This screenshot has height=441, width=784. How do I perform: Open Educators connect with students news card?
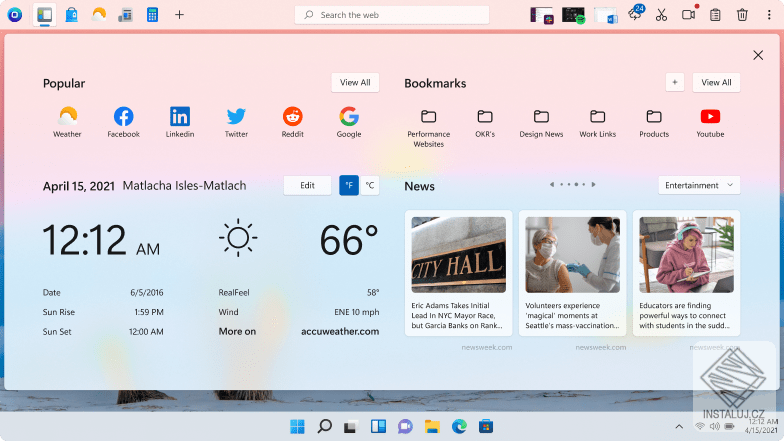(x=686, y=273)
